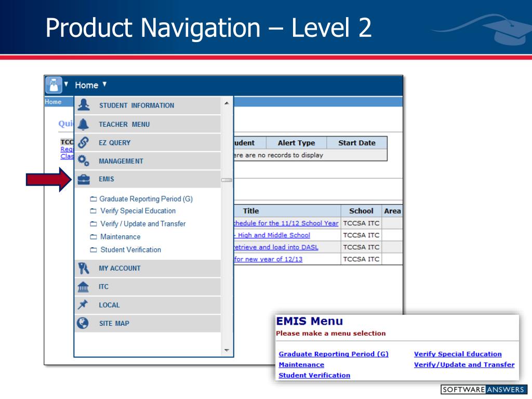Open 'etrieve and load into DASL' link

tap(276, 247)
